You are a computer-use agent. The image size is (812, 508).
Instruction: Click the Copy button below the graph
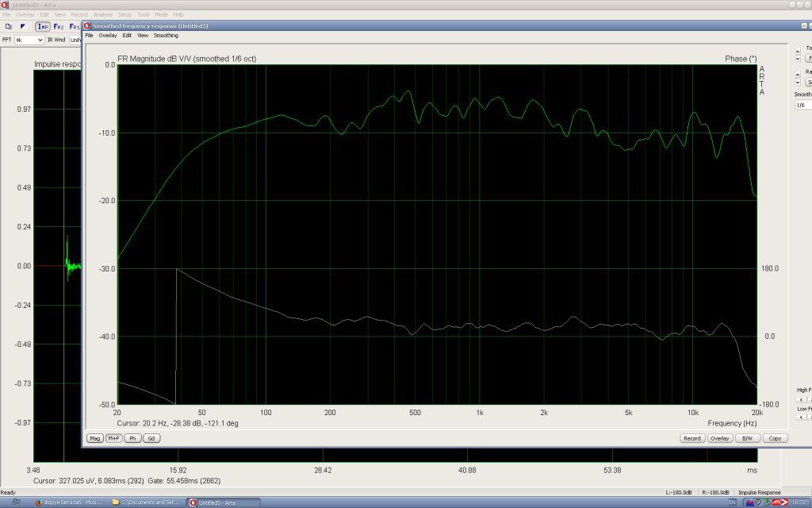(x=776, y=438)
